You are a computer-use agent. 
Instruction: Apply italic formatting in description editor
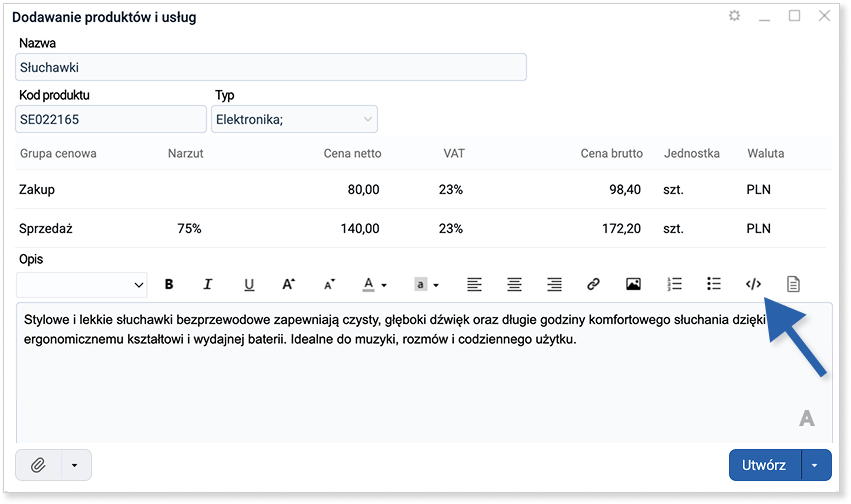coord(208,285)
